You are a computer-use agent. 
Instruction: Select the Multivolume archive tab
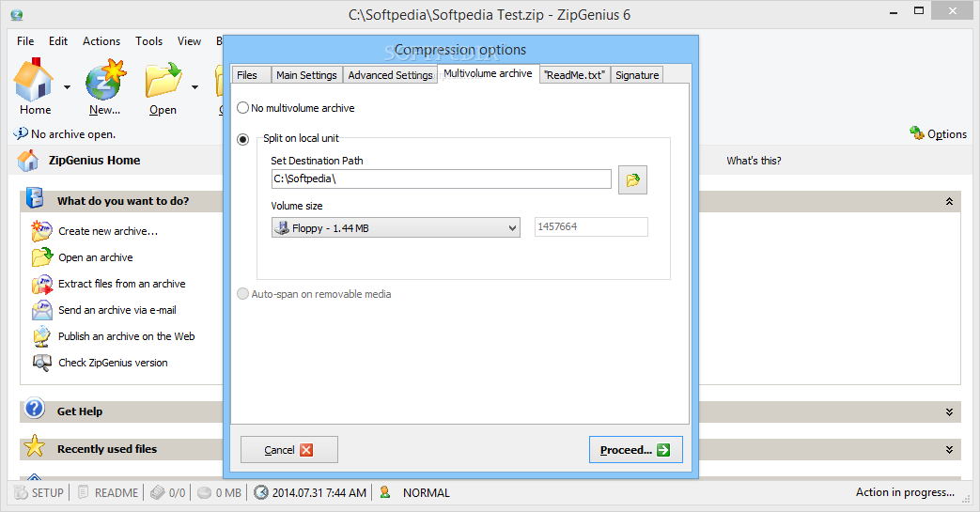[x=489, y=73]
